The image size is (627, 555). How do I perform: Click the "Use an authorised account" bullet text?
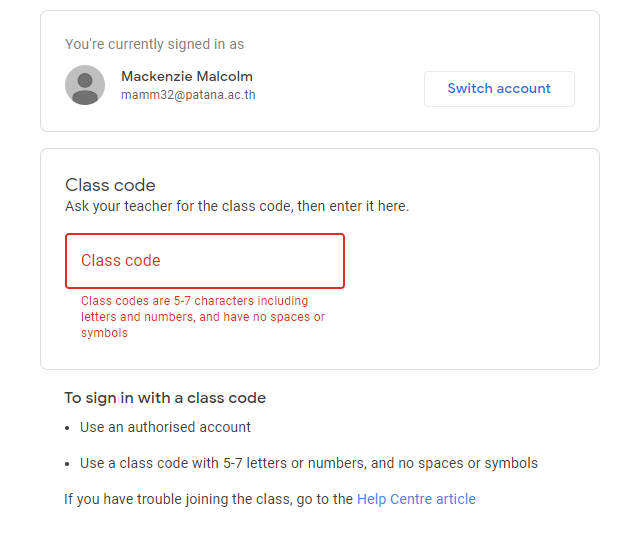(x=165, y=427)
